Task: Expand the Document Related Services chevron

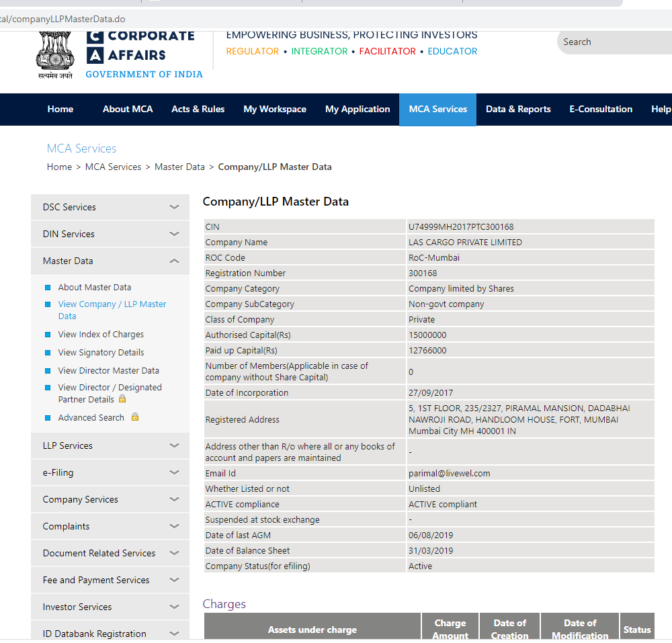Action: click(x=174, y=553)
